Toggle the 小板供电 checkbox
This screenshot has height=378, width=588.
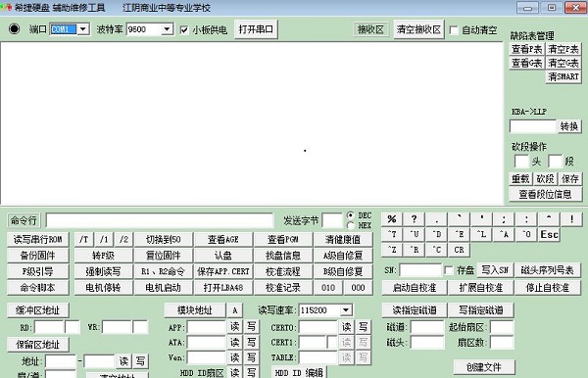[184, 30]
